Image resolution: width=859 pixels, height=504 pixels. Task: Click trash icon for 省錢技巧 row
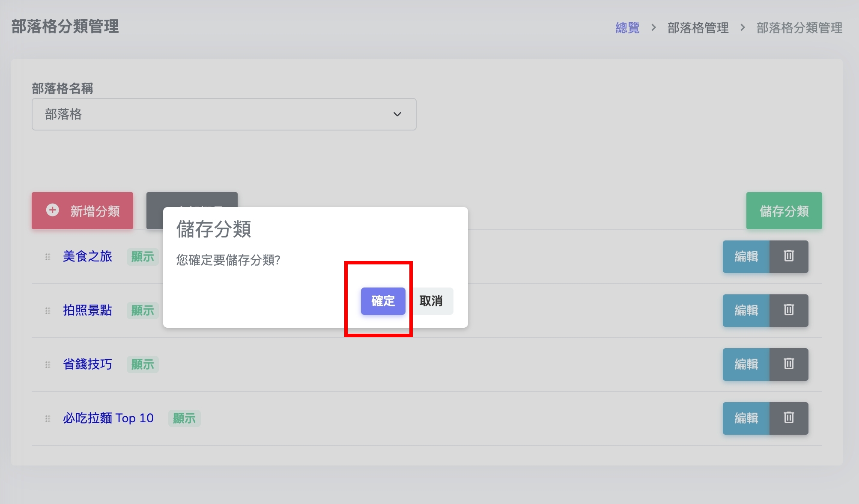pyautogui.click(x=789, y=364)
